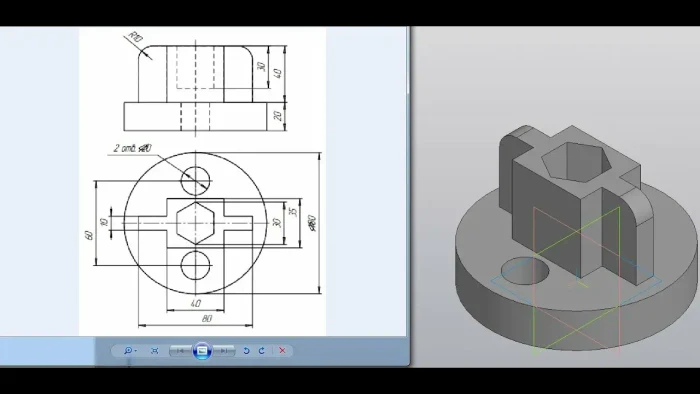The height and width of the screenshot is (394, 700).
Task: Select the round hole in the 3D model base
Action: point(526,272)
